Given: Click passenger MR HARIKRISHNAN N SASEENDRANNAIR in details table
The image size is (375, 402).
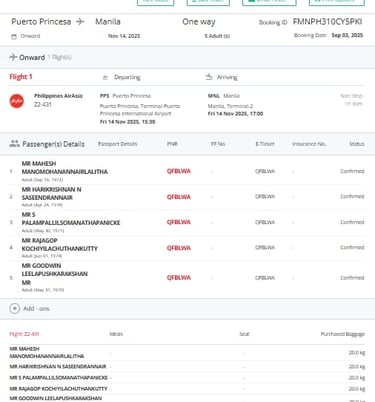Looking at the screenshot, I should (51, 193).
